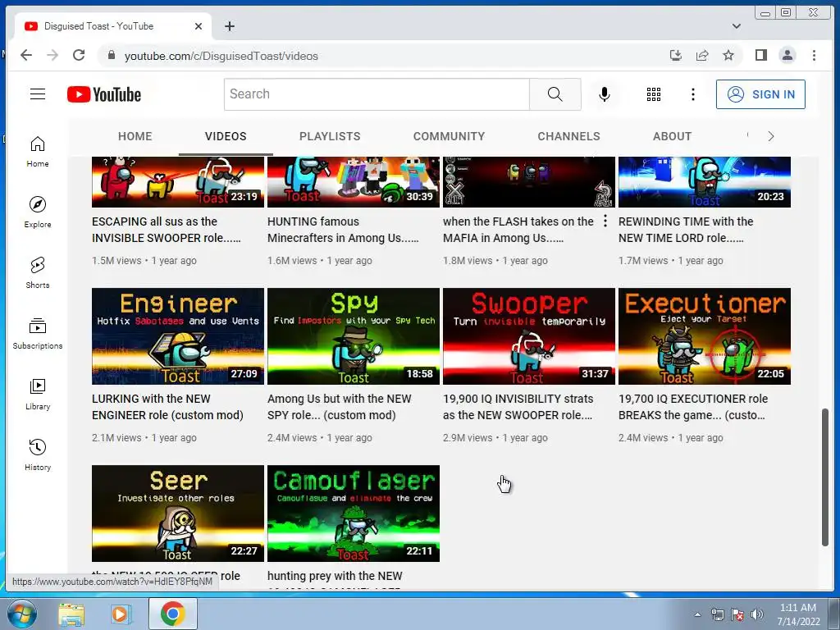The image size is (840, 630).
Task: Open Windows Explorer from the taskbar
Action: click(71, 614)
